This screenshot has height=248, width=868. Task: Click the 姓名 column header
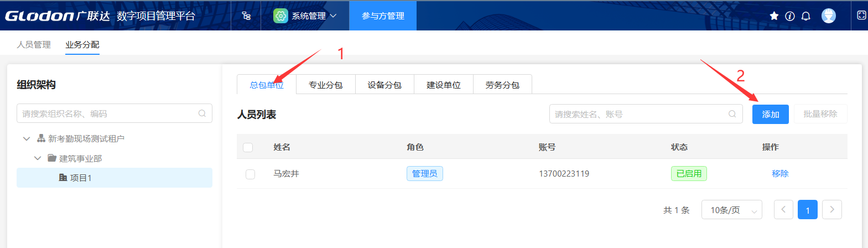pos(282,147)
